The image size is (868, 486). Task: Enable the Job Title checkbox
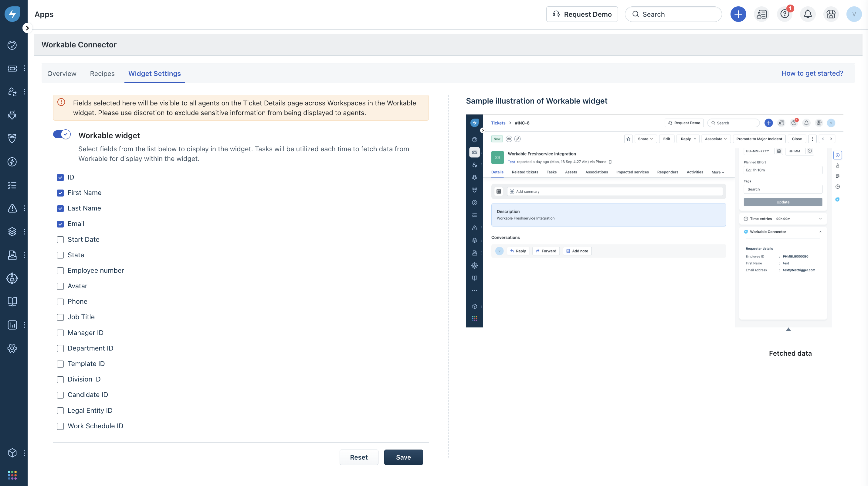coord(60,317)
